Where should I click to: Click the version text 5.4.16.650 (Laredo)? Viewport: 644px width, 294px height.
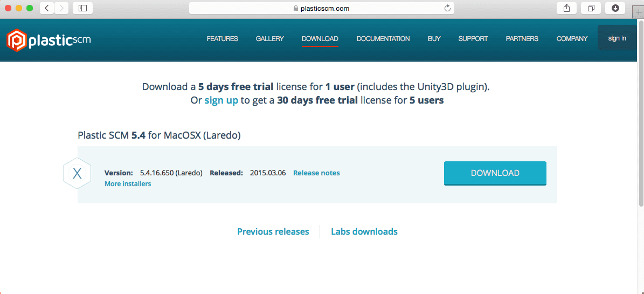pyautogui.click(x=171, y=173)
